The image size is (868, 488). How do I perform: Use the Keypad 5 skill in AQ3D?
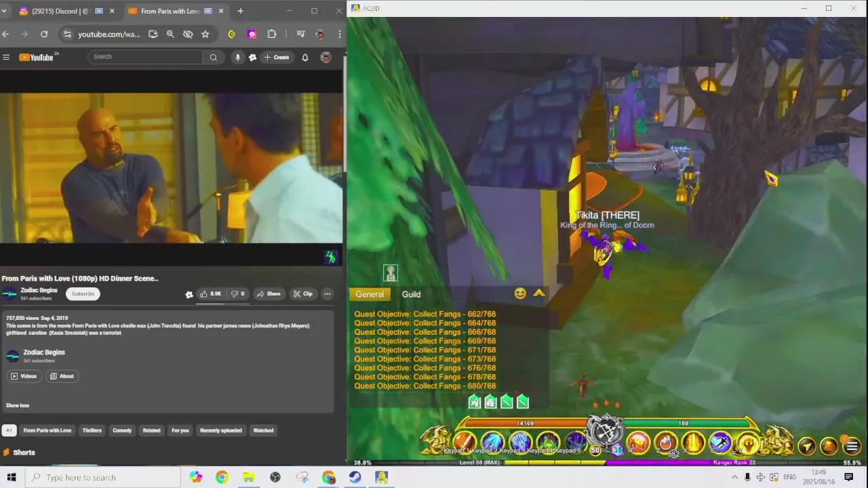pos(575,442)
